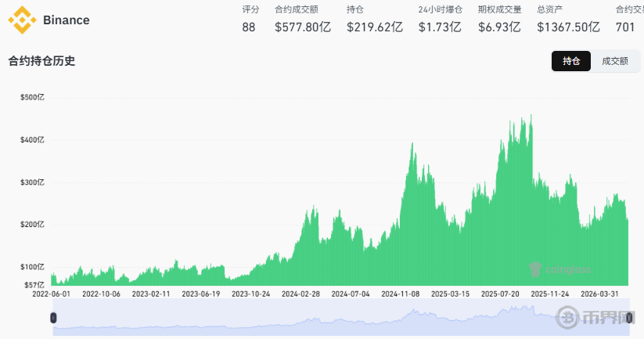
Task: Click the 合约持仓历史 heading
Action: click(x=42, y=61)
